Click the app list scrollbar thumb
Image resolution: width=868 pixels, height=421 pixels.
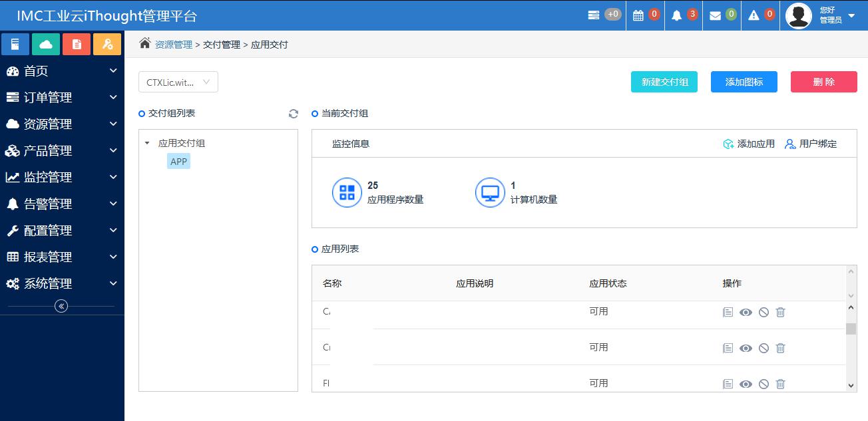point(851,329)
